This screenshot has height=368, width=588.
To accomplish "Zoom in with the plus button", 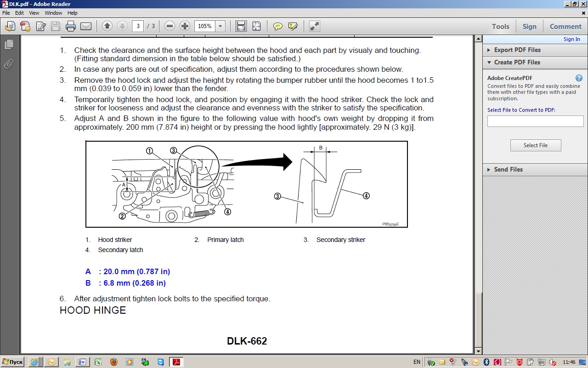I will (x=185, y=26).
